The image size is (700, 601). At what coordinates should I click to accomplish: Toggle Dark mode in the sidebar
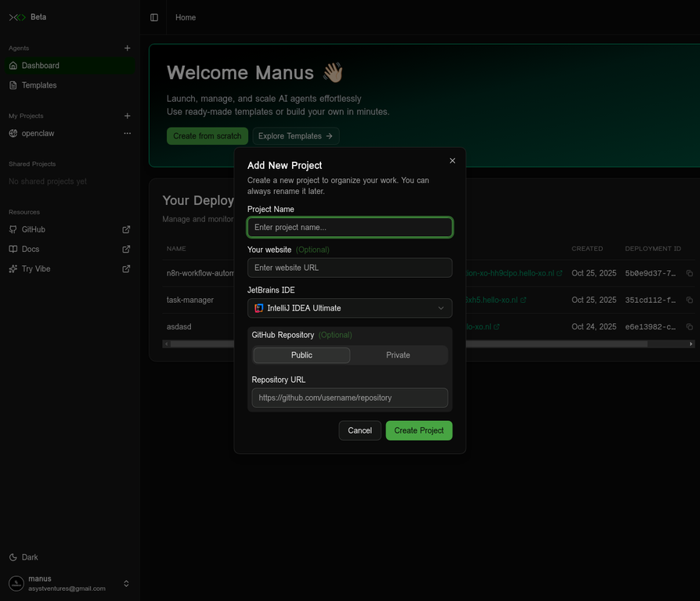coord(23,557)
